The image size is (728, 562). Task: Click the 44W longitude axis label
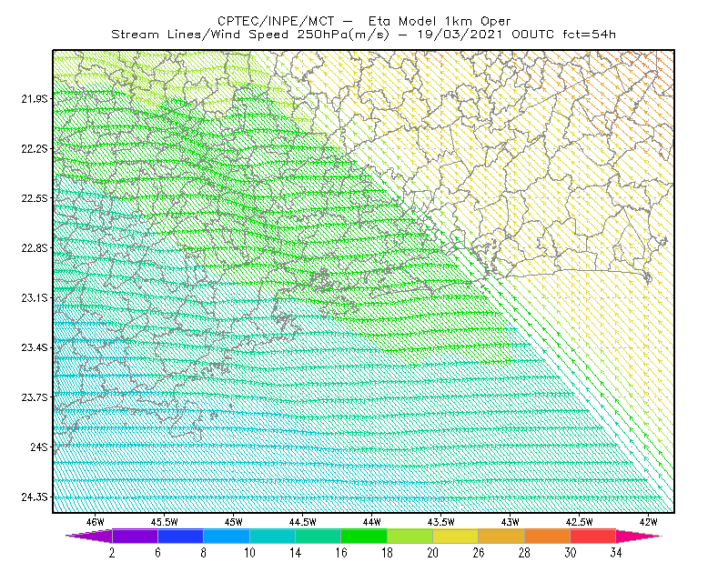(x=371, y=522)
